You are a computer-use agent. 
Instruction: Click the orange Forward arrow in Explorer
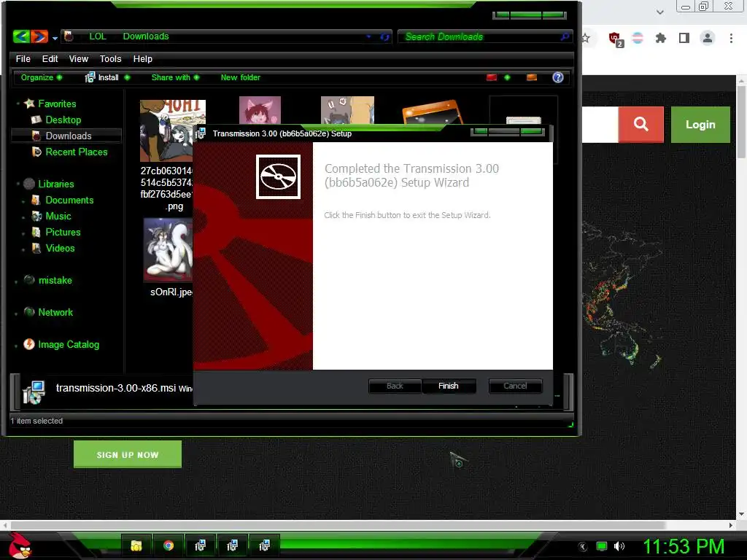coord(39,36)
